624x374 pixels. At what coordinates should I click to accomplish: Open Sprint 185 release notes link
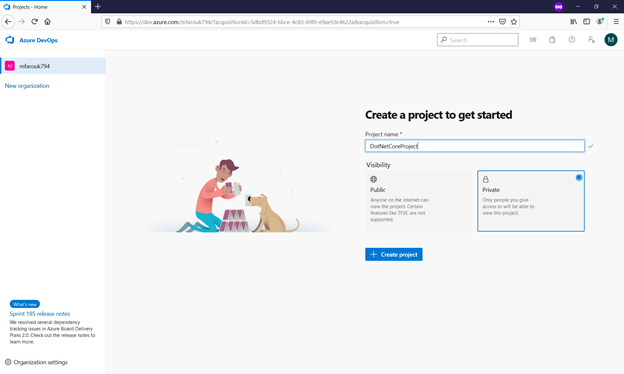click(x=40, y=314)
